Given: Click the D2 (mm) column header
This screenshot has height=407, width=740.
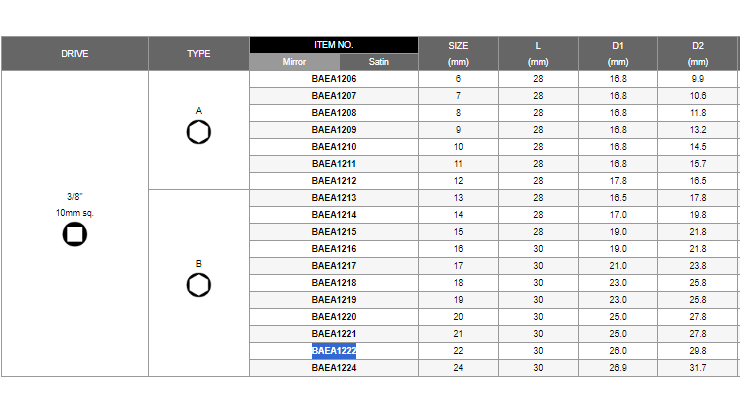Looking at the screenshot, I should [x=698, y=54].
